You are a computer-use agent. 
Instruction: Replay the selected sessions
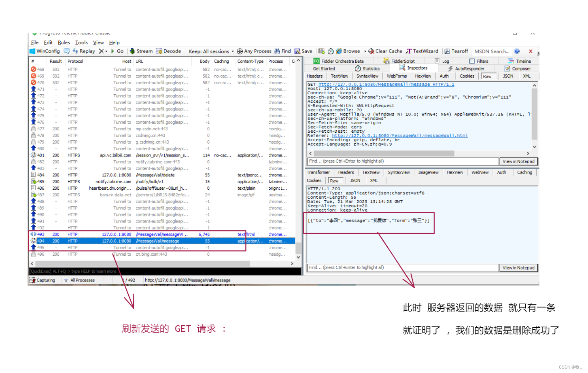[84, 51]
